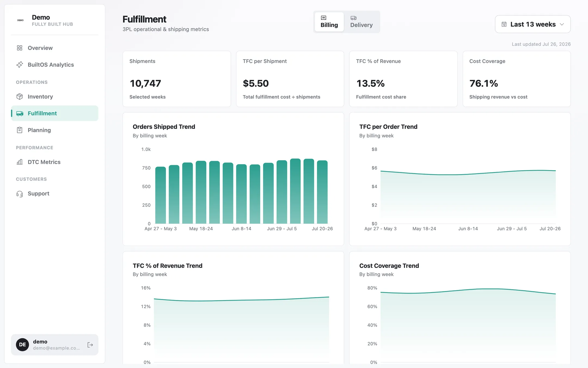Click the 'PERFORMANCE' section label

click(x=35, y=148)
